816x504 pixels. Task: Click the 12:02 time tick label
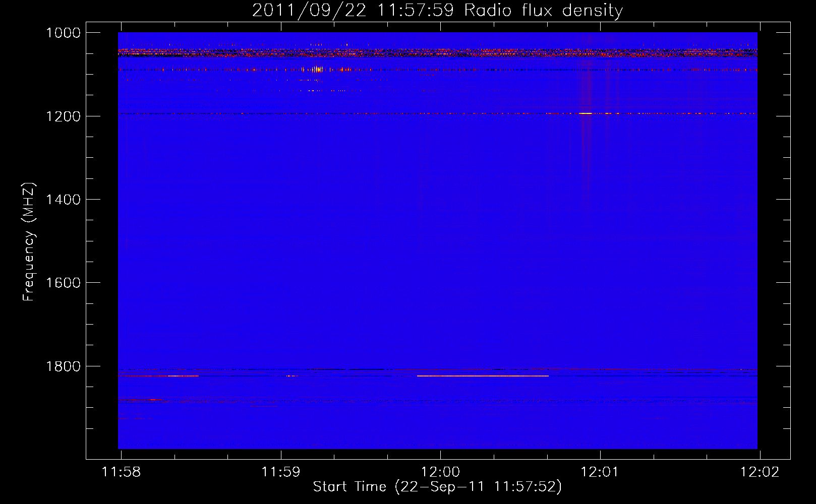760,472
